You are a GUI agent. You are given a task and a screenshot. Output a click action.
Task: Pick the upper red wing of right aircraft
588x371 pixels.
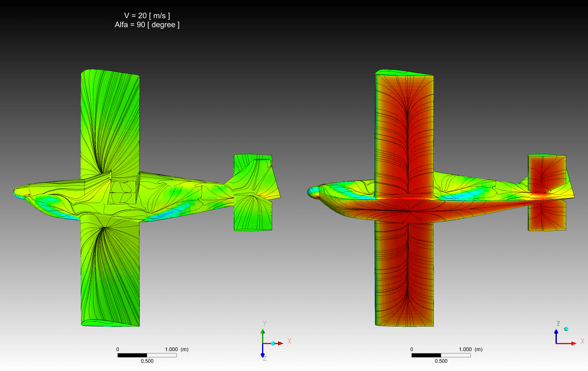[405, 129]
